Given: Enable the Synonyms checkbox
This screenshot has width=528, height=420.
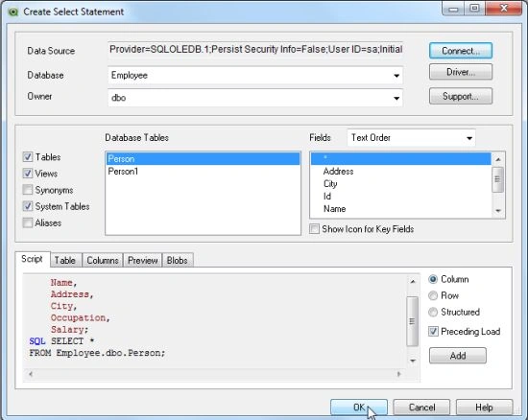Looking at the screenshot, I should (x=28, y=190).
